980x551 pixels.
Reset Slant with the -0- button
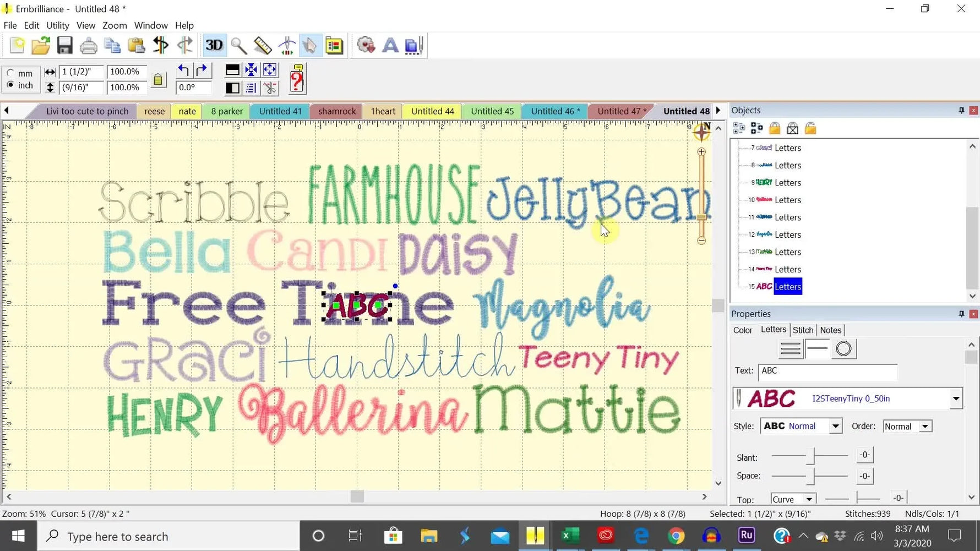pyautogui.click(x=864, y=455)
